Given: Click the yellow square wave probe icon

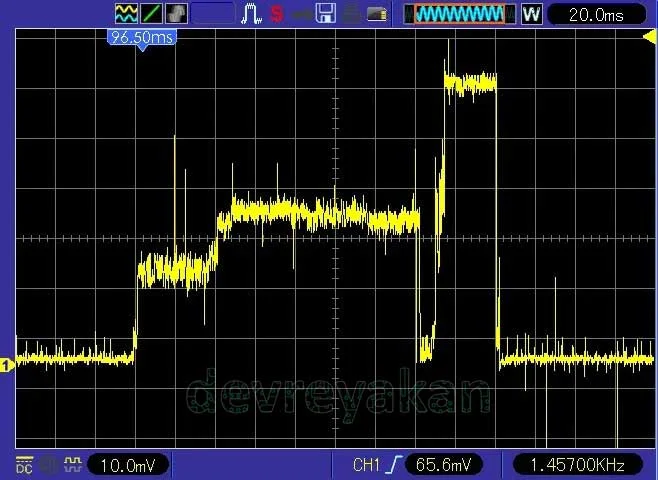Looking at the screenshot, I should (x=73, y=464).
